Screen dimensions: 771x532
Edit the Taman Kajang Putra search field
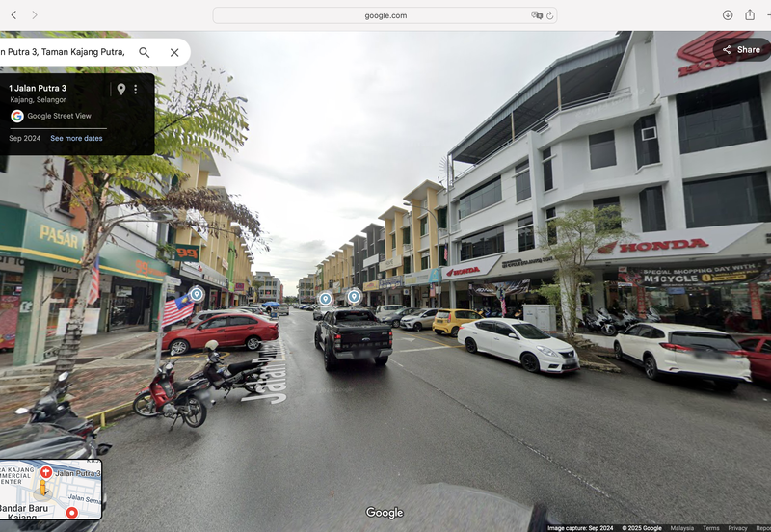(x=63, y=52)
